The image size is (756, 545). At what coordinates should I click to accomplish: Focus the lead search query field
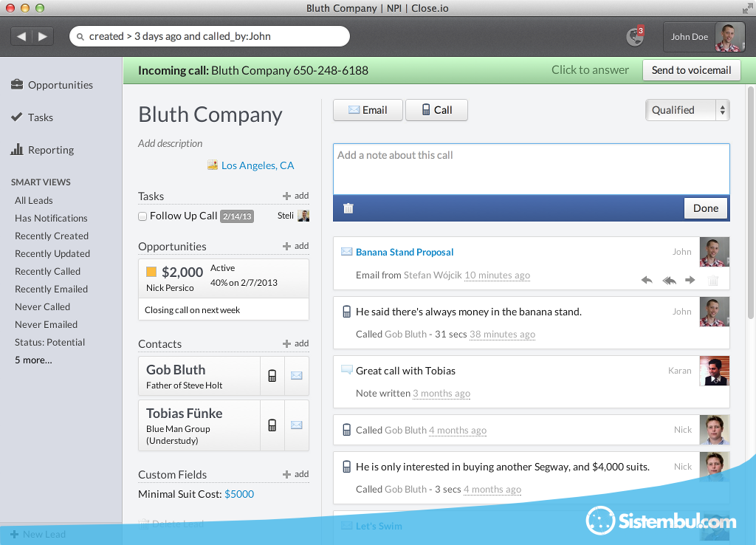click(210, 36)
